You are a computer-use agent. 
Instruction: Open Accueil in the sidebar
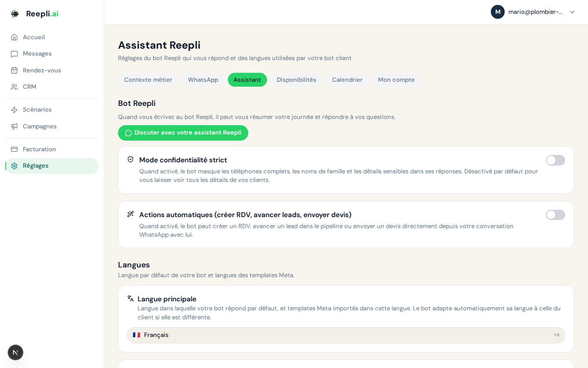(52, 37)
